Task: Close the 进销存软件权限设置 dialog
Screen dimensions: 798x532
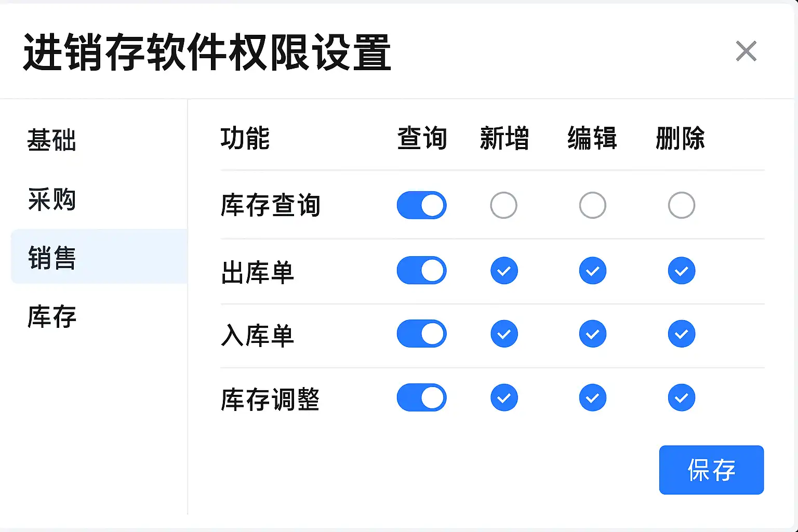Action: (746, 51)
